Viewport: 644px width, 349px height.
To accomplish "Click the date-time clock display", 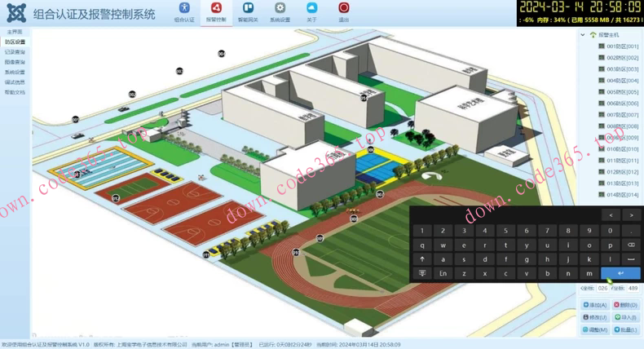I will (580, 7).
